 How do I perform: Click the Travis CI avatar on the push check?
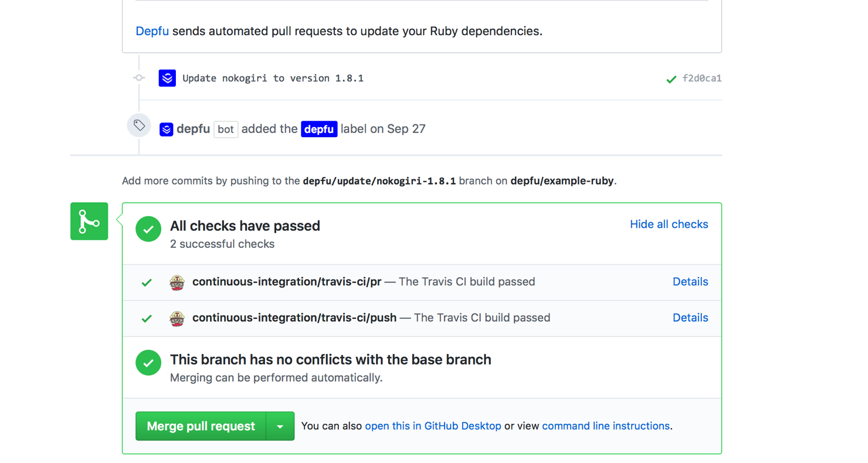(x=177, y=319)
